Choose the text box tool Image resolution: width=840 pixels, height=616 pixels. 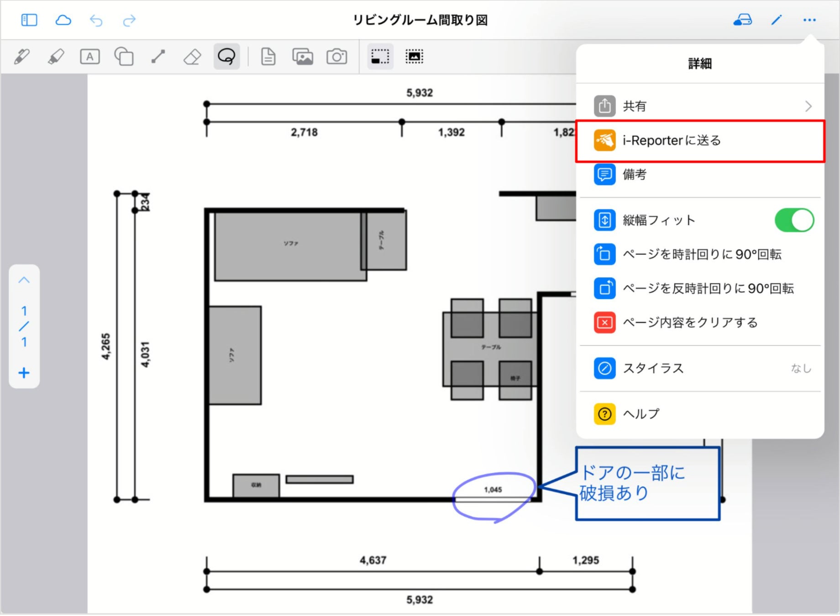pyautogui.click(x=90, y=57)
